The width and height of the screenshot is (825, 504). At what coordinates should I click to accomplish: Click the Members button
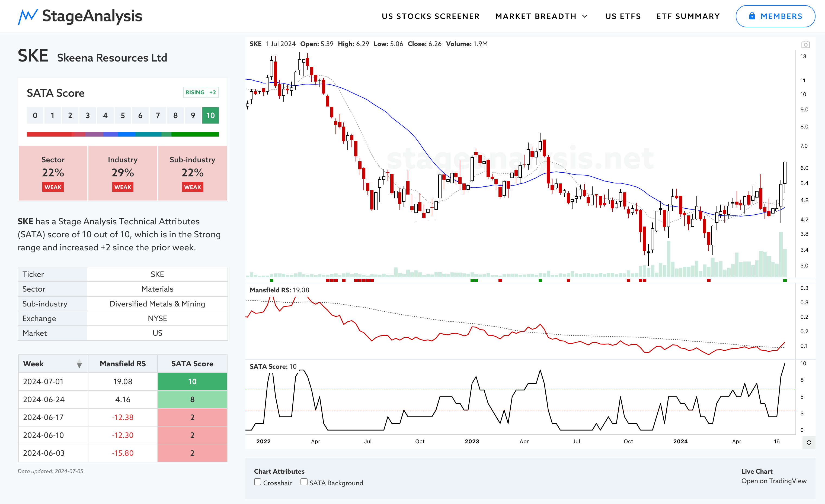[775, 16]
